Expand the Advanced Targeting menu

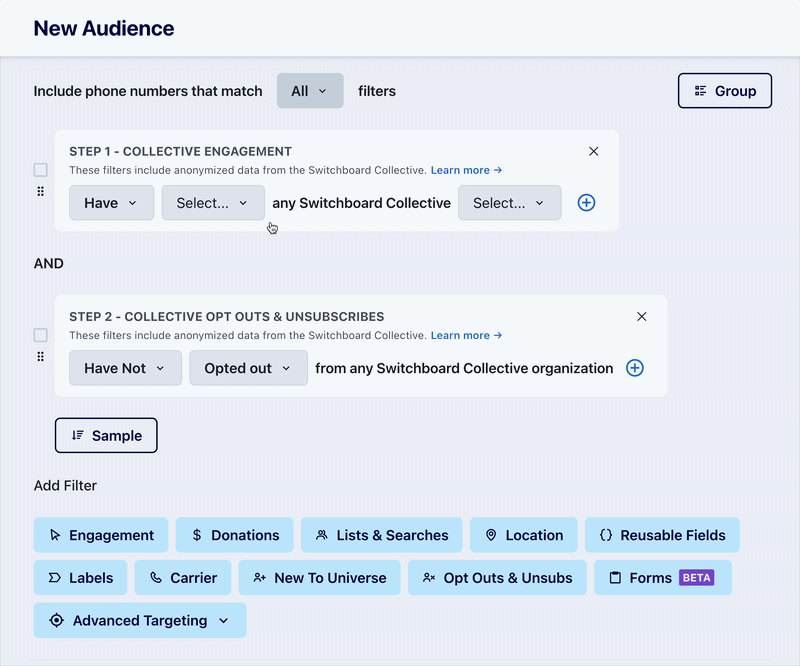140,620
